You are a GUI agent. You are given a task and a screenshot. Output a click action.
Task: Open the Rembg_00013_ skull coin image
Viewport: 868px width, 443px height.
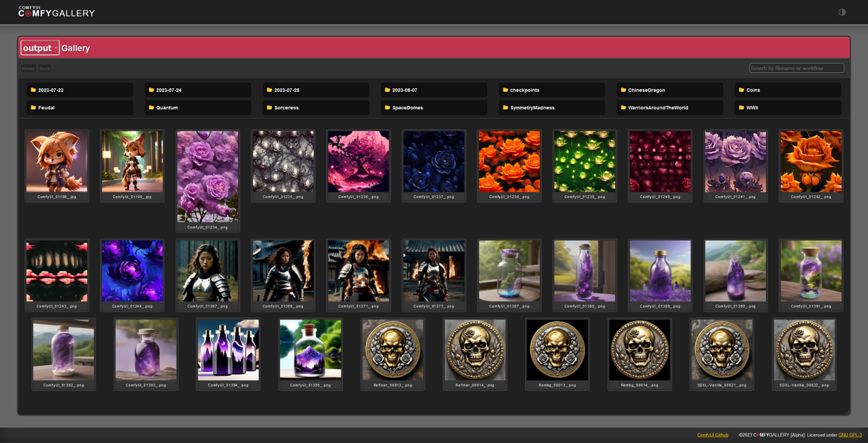point(557,349)
